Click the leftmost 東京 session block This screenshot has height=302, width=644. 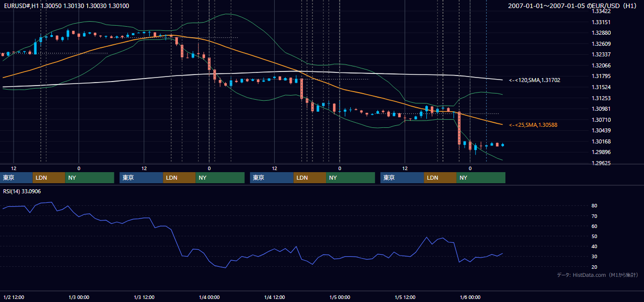[x=17, y=178]
